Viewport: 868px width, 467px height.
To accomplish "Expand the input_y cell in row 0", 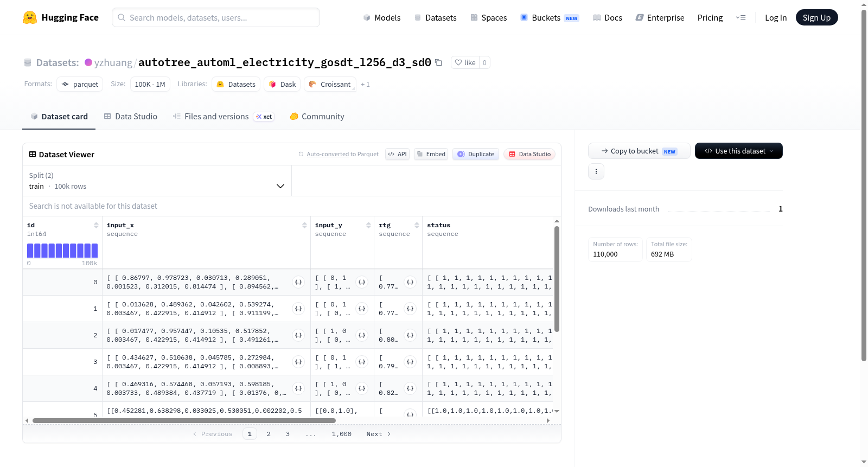I will 362,282.
